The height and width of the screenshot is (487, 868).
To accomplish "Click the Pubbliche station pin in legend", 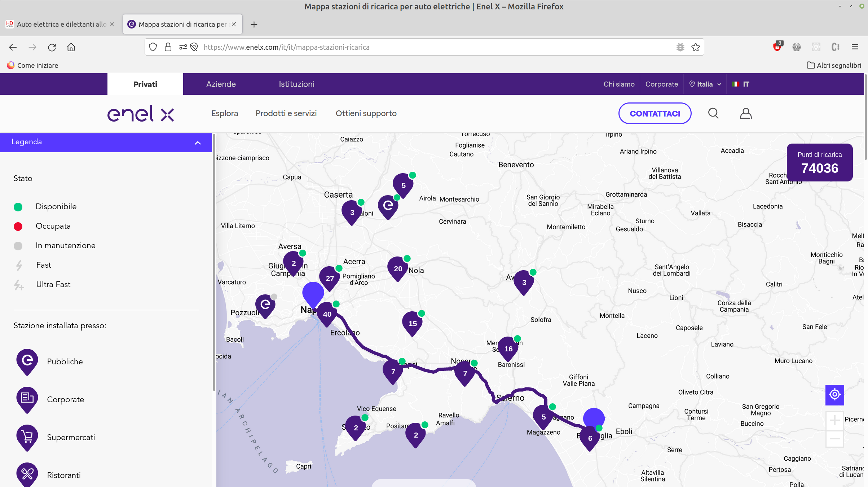I will click(x=27, y=362).
